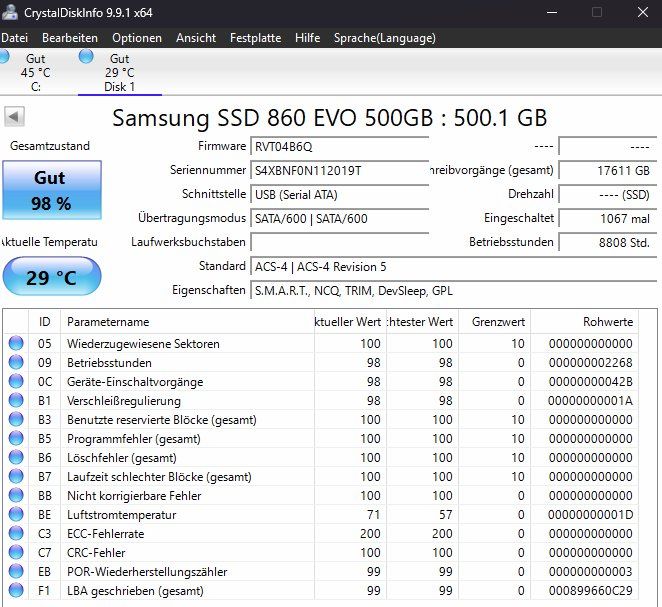Click status orb for Geräte-Einschaltvorgänge
This screenshot has height=607, width=662.
pyautogui.click(x=16, y=381)
